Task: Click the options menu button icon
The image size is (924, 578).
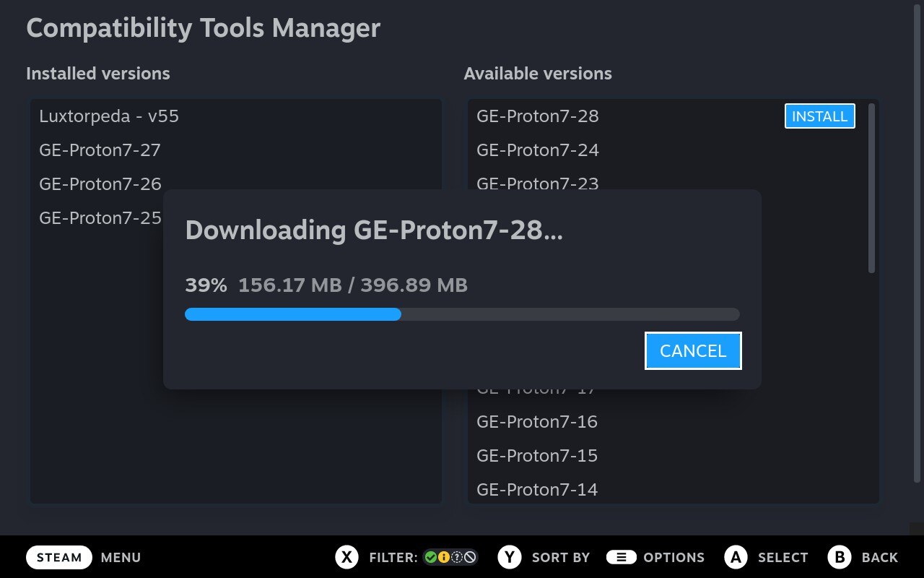Action: point(622,557)
